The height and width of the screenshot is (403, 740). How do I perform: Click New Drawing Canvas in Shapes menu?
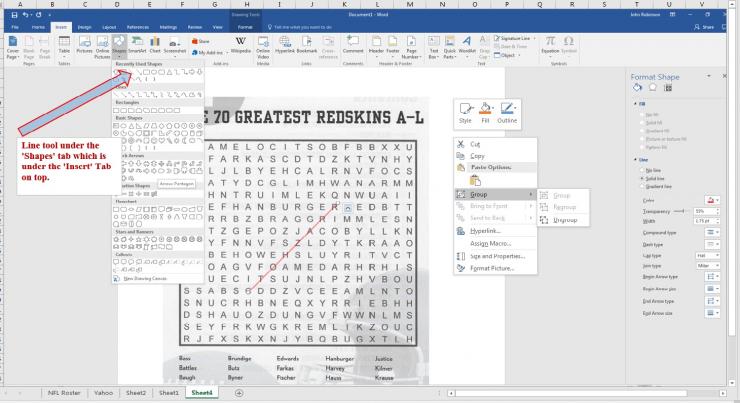(144, 278)
